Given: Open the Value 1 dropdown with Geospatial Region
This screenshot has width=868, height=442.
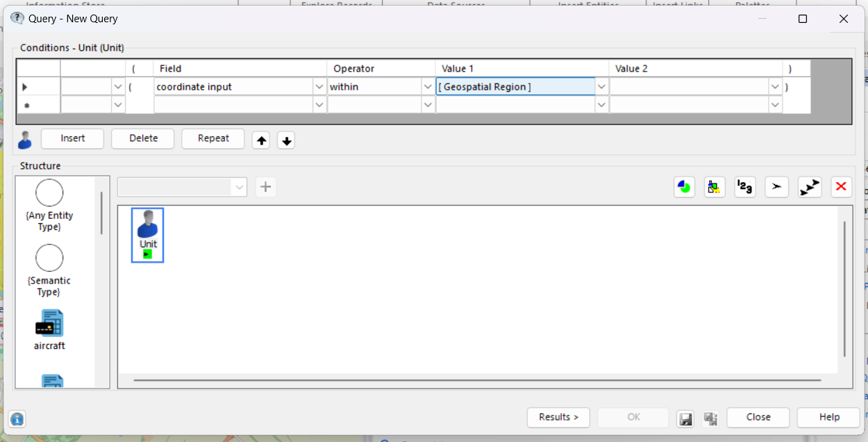Looking at the screenshot, I should (x=602, y=87).
